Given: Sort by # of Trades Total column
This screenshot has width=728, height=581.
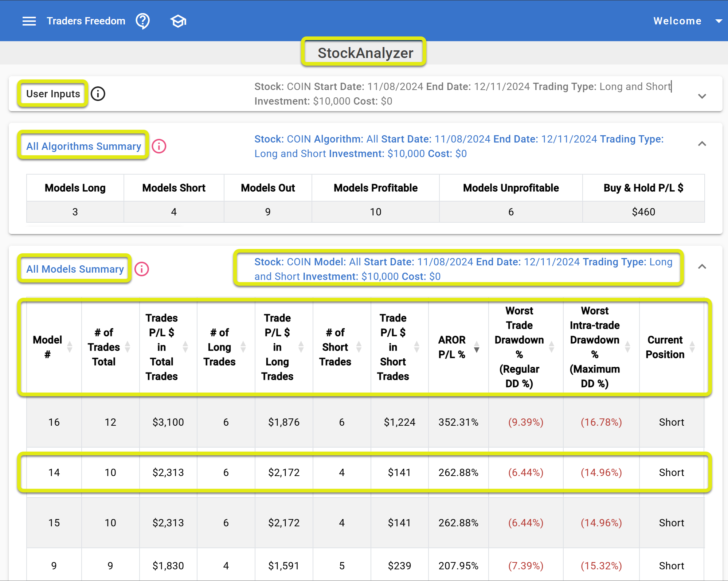Looking at the screenshot, I should click(128, 347).
